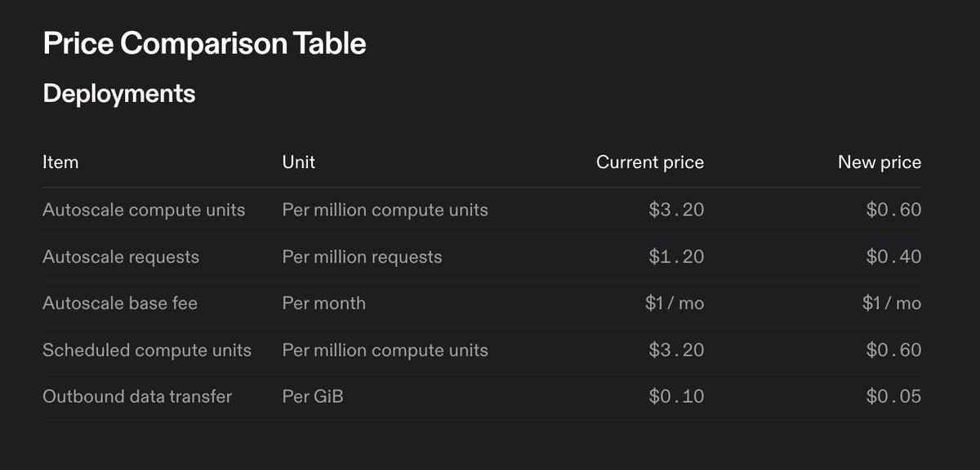Click the Current price column header
The image size is (980, 470).
point(650,162)
